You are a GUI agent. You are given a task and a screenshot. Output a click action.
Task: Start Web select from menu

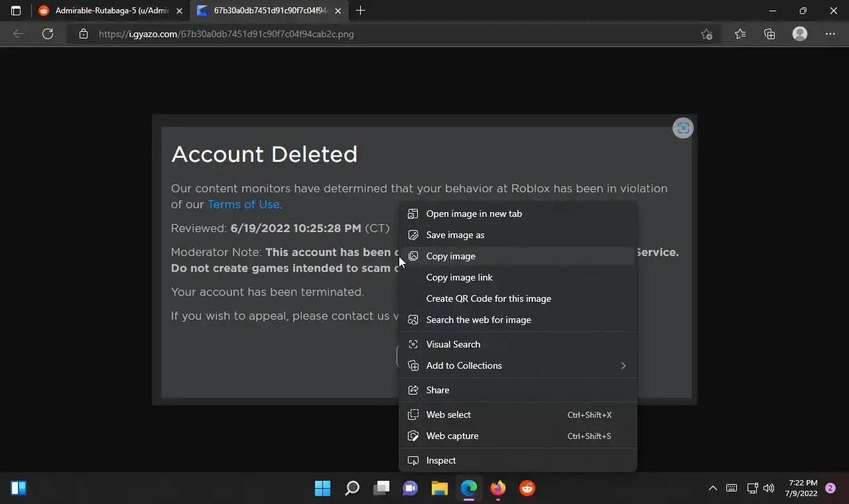tap(517, 414)
